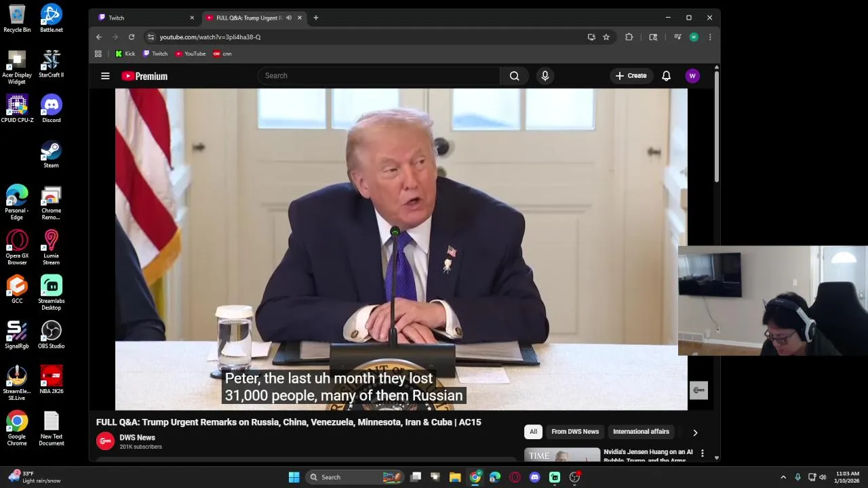The image size is (868, 488).
Task: Select the Battle.net desktop shortcut
Action: (x=52, y=18)
